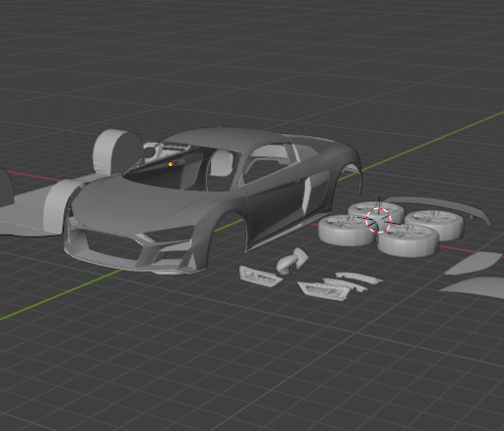Click the steering wheel inside the cabin
Image resolution: width=504 pixels, height=431 pixels.
[x=150, y=152]
